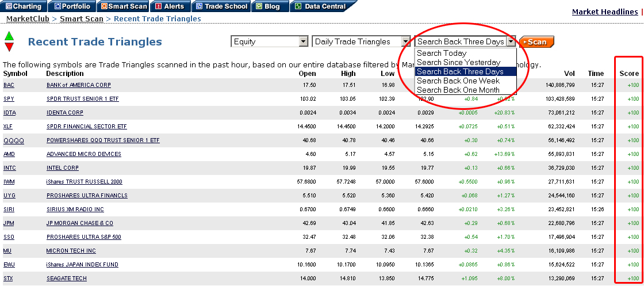The height and width of the screenshot is (286, 644).
Task: Open INTC symbol link
Action: pyautogui.click(x=9, y=168)
